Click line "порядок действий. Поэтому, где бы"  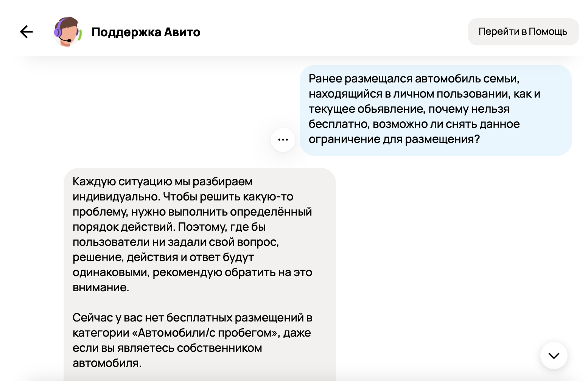click(169, 227)
